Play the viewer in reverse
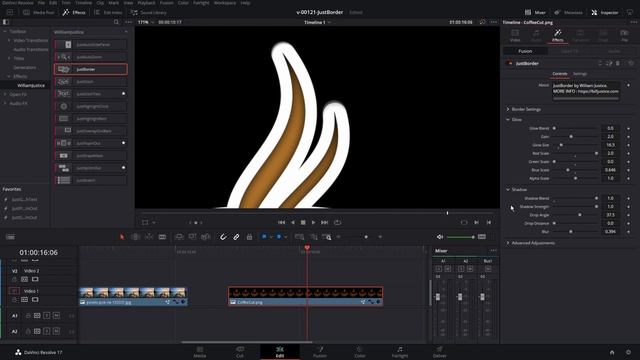The height and width of the screenshot is (360, 640). click(x=292, y=222)
